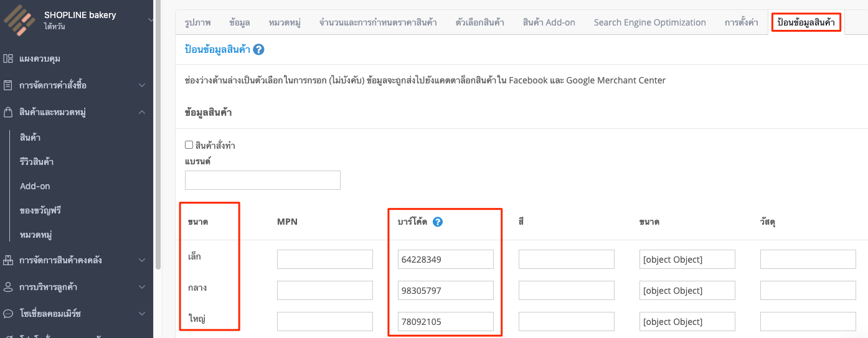This screenshot has width=868, height=338.
Task: Click the วัสดุ field in the กลาง row
Action: (x=808, y=291)
